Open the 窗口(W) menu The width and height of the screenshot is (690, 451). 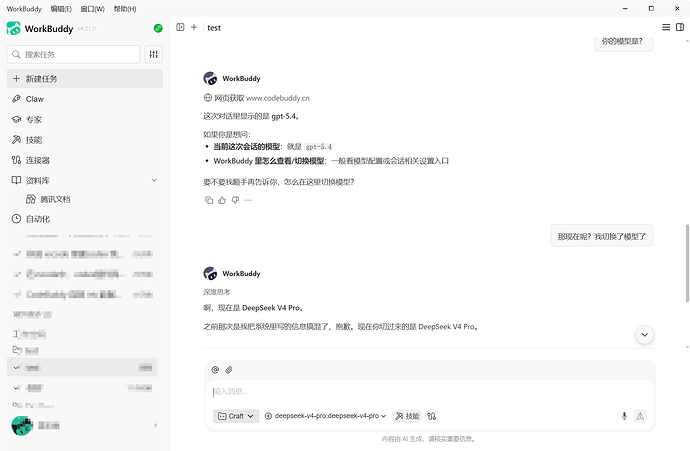pyautogui.click(x=92, y=9)
